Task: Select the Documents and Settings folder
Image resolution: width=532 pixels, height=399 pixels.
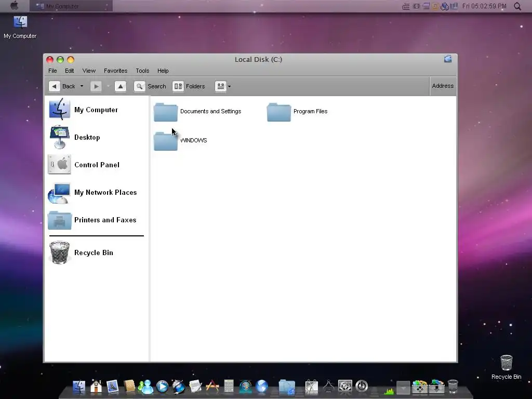Action: [x=197, y=112]
